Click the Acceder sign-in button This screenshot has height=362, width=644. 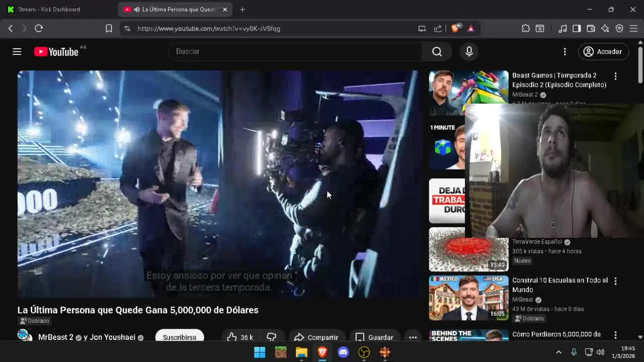coord(603,52)
